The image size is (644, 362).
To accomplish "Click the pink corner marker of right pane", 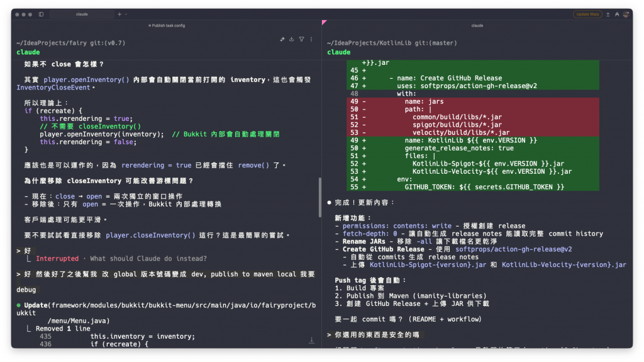I will click(x=325, y=22).
